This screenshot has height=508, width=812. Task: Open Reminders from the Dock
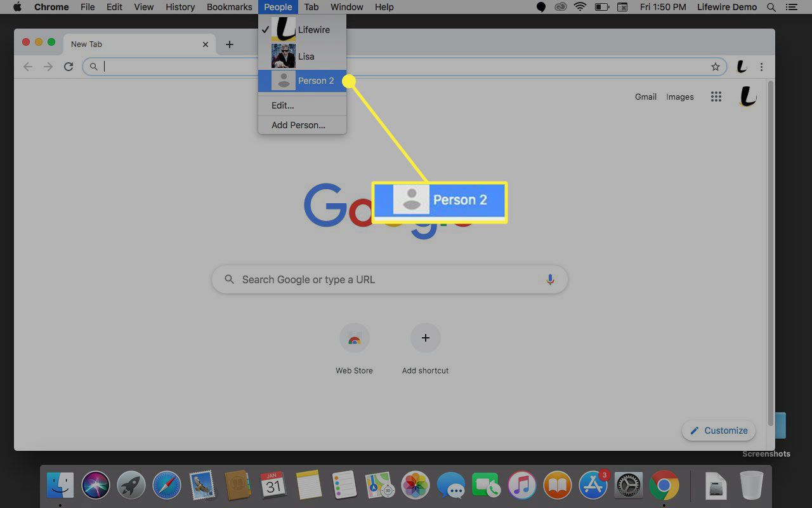344,486
